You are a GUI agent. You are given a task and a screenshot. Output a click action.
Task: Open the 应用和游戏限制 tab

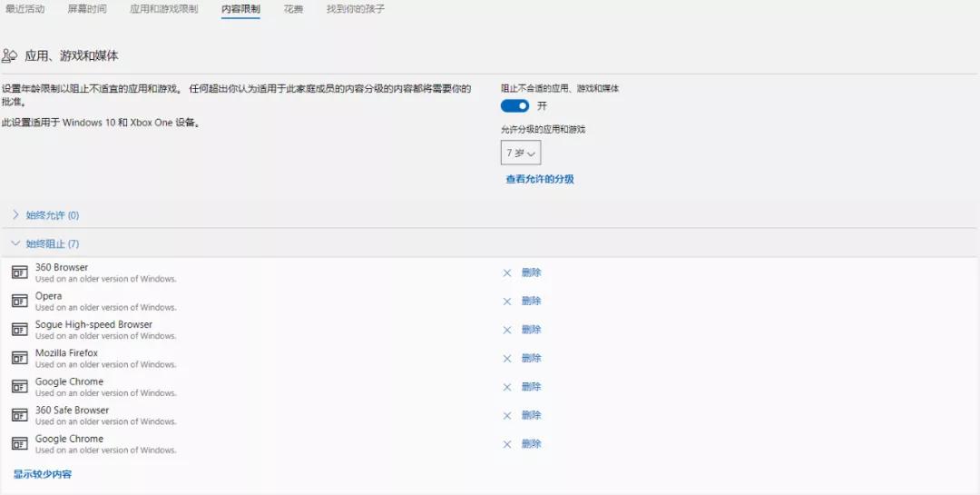(x=163, y=9)
